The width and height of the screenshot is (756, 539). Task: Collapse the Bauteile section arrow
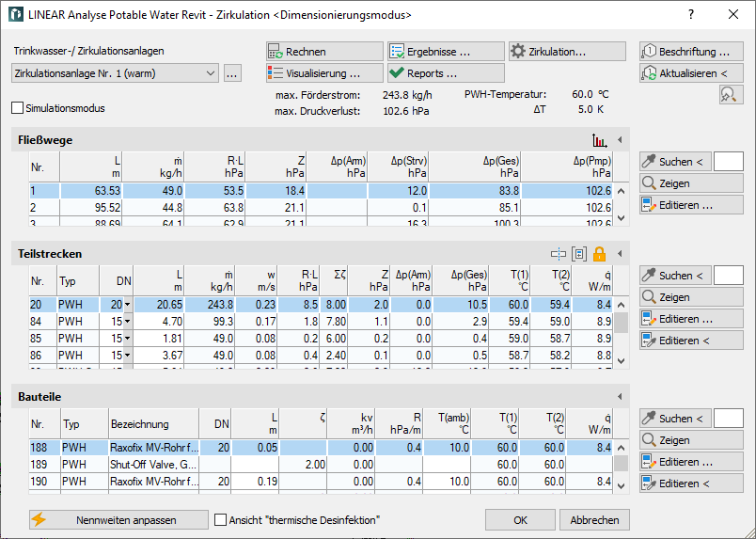tap(620, 397)
